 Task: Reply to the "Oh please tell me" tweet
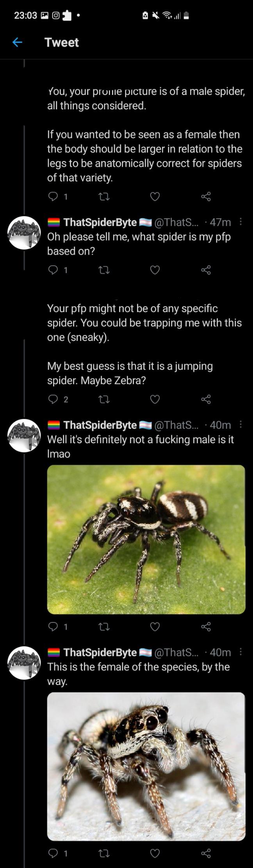(54, 269)
